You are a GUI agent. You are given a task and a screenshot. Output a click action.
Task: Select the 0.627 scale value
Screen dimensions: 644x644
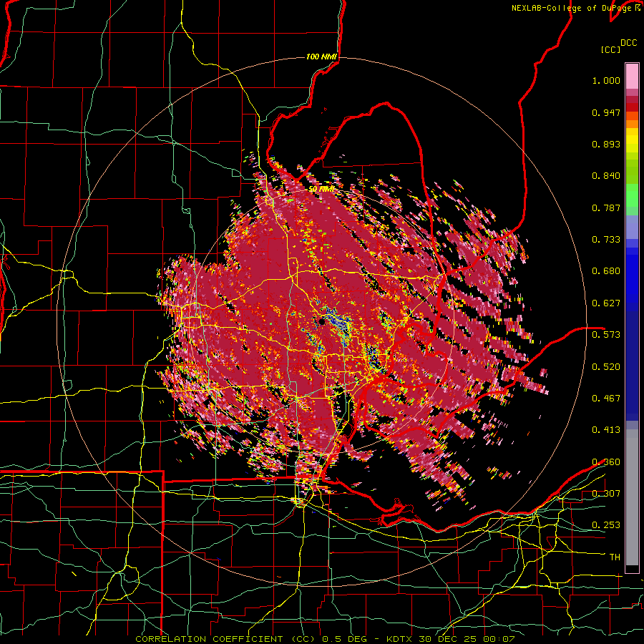point(606,303)
